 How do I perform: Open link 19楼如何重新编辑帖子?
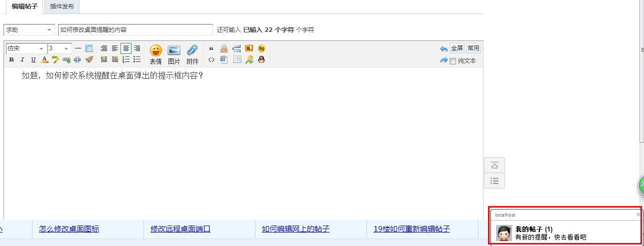coord(411,229)
